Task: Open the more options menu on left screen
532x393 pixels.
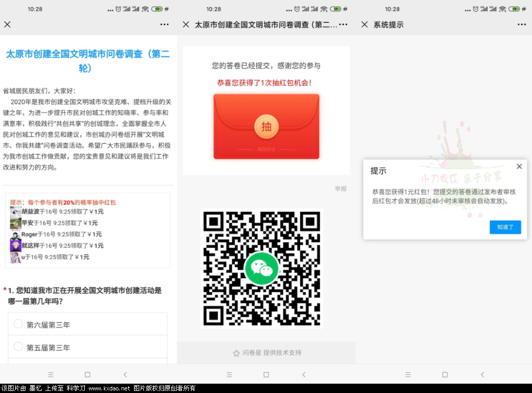Action: click(x=165, y=24)
